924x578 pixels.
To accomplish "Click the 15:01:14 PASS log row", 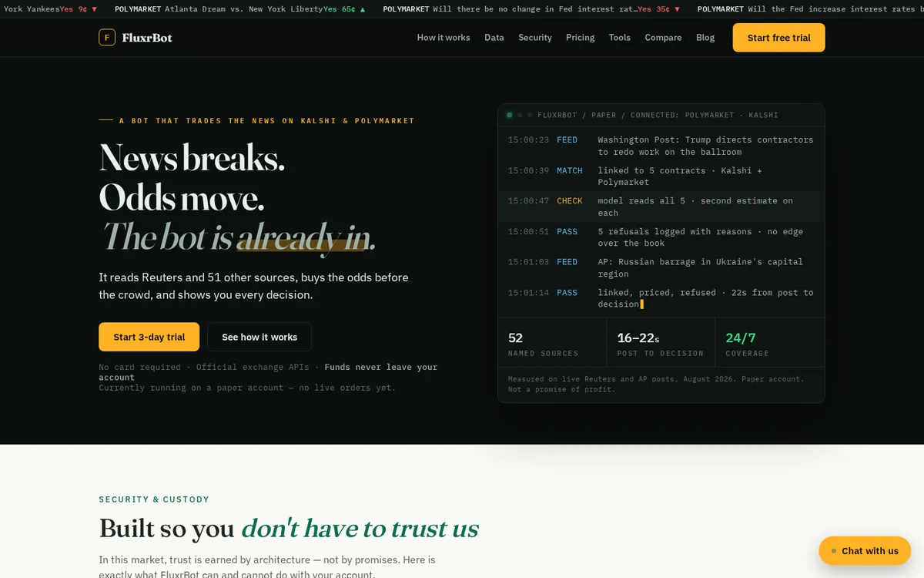I will pos(661,298).
